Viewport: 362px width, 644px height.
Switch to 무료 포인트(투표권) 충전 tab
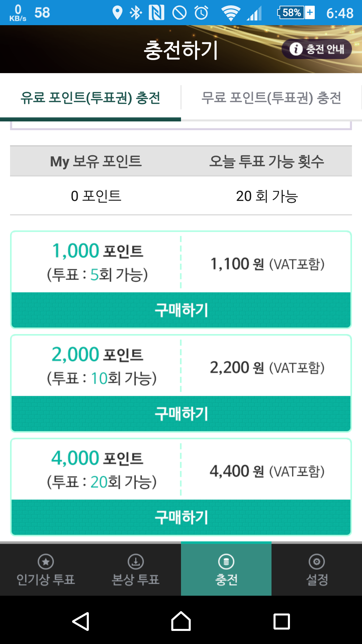pos(271,98)
